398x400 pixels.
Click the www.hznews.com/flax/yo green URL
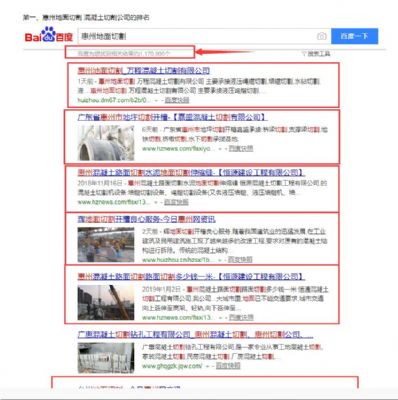[x=178, y=149]
